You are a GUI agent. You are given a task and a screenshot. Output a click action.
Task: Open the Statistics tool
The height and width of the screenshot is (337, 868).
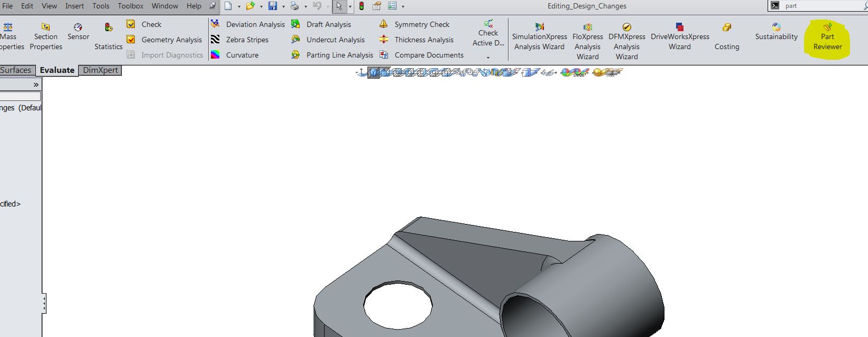108,36
